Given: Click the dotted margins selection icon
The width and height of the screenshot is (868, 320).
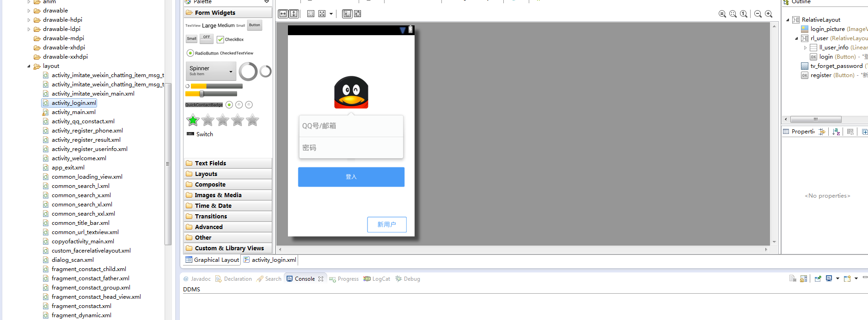Looking at the screenshot, I should pos(311,14).
